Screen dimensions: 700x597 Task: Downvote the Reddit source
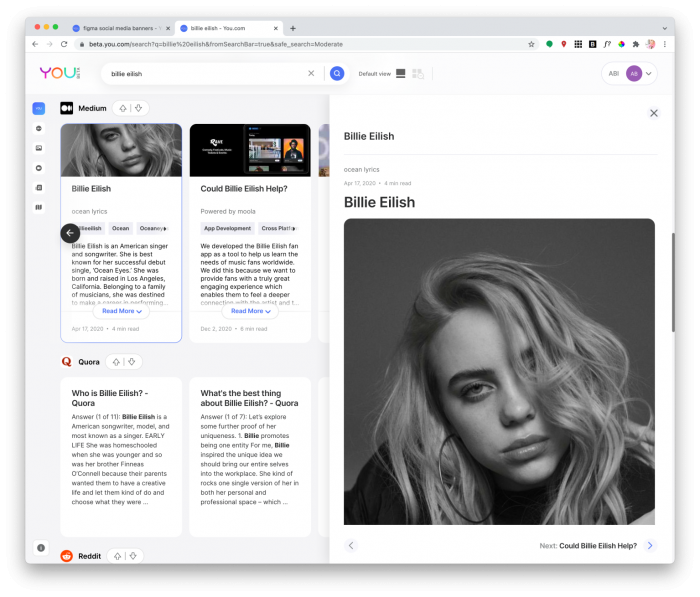pyautogui.click(x=133, y=556)
